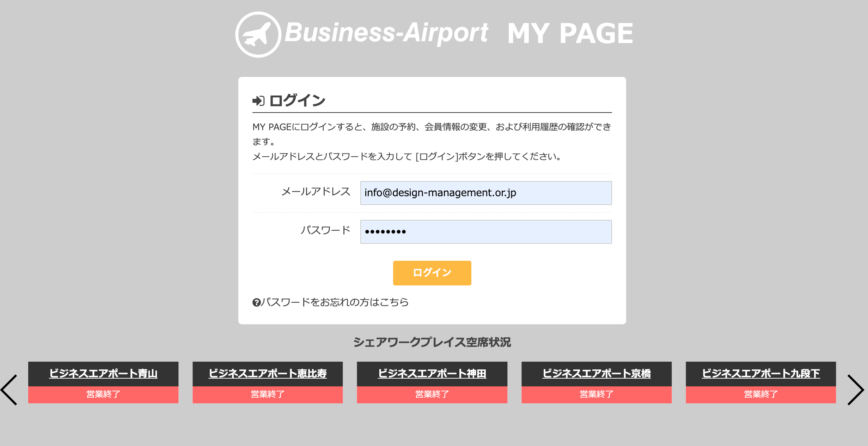
Task: Click 営業終了 status under 青山
Action: [x=103, y=394]
